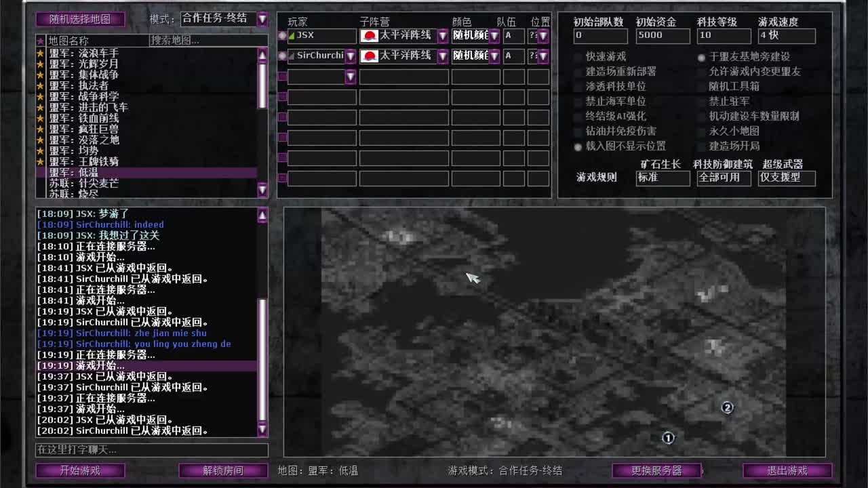The image size is (868, 488).
Task: Open JSX's start position dropdown
Action: point(543,35)
